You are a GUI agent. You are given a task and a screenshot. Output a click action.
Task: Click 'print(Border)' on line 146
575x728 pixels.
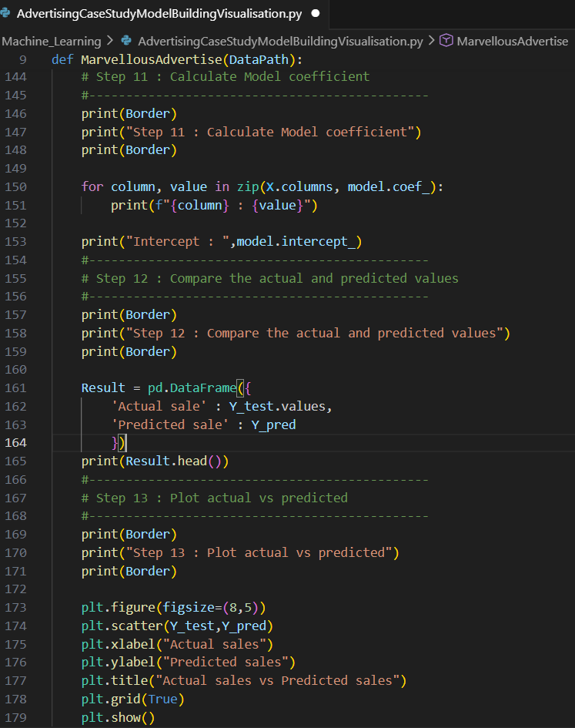point(129,114)
